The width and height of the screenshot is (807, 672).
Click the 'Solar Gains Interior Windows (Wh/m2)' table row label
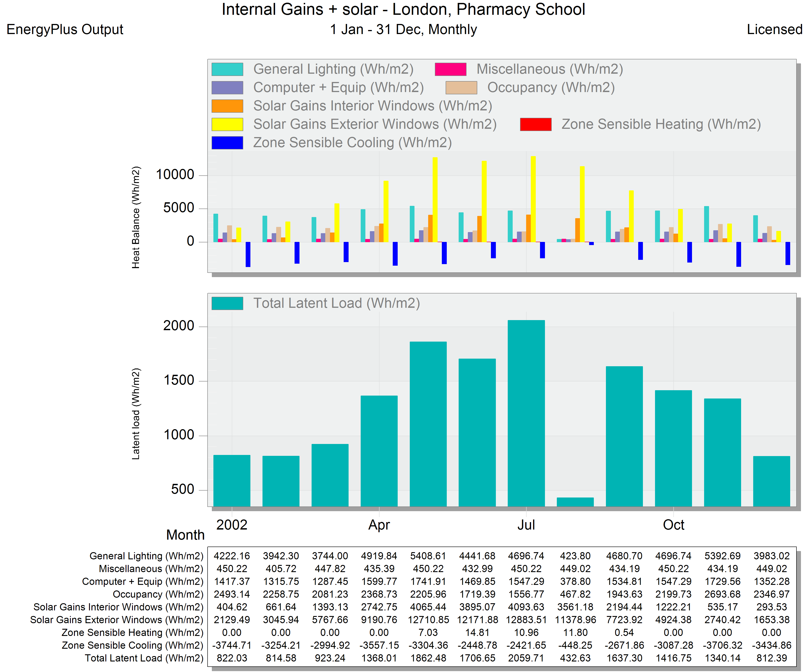point(118,607)
